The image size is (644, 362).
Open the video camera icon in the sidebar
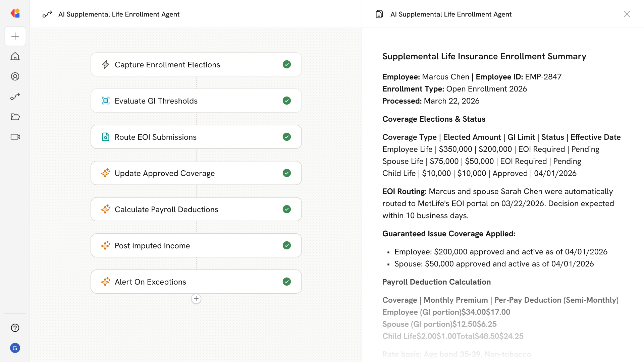[x=15, y=137]
